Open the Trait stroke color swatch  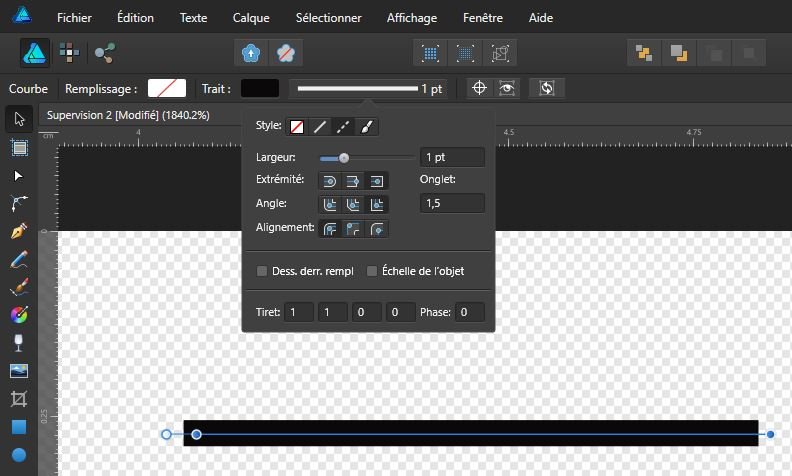pyautogui.click(x=260, y=88)
